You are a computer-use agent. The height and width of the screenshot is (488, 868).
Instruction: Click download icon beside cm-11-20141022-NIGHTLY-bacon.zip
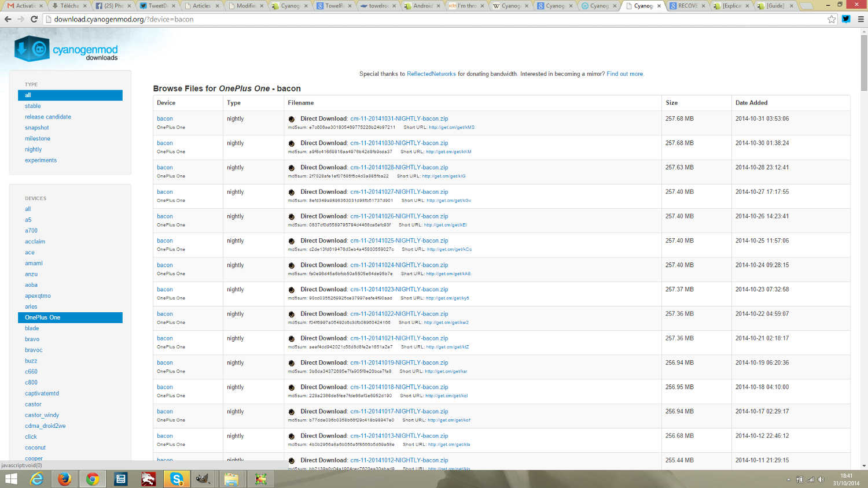(x=292, y=314)
